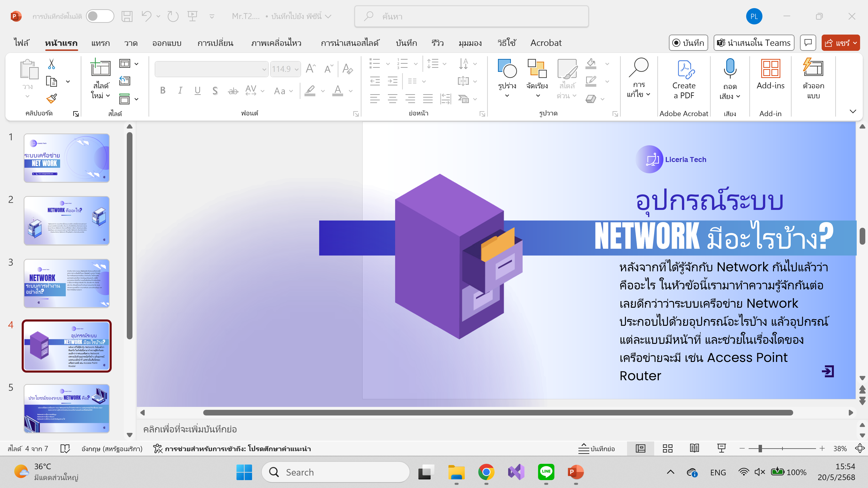The height and width of the screenshot is (488, 868).
Task: Open Add-ins gallery
Action: tap(771, 74)
